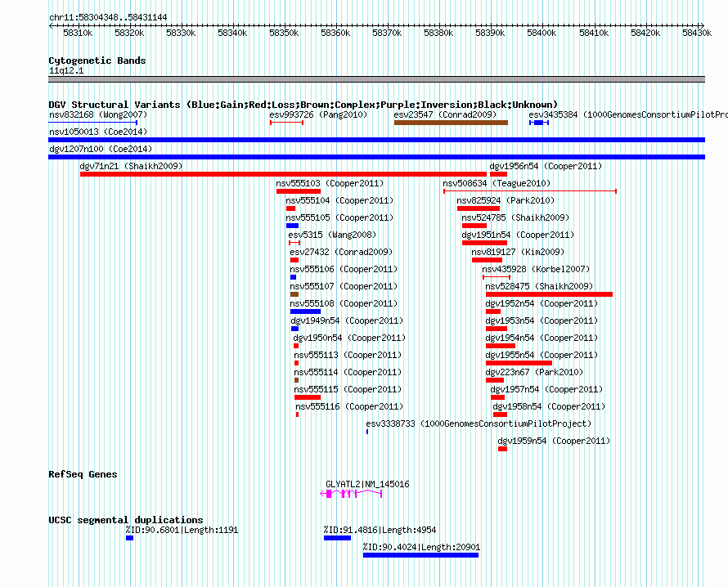Click the 58350k ruler tick label

click(x=284, y=33)
